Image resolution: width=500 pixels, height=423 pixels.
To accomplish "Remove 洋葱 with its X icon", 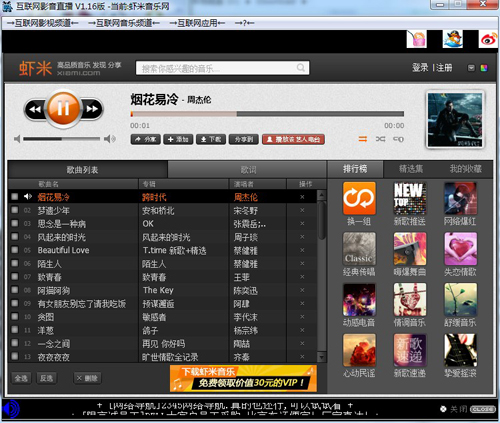I will (x=302, y=330).
